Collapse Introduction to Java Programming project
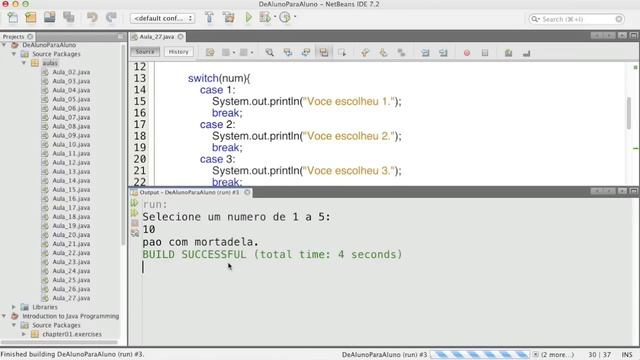The width and height of the screenshot is (640, 360). pos(4,316)
